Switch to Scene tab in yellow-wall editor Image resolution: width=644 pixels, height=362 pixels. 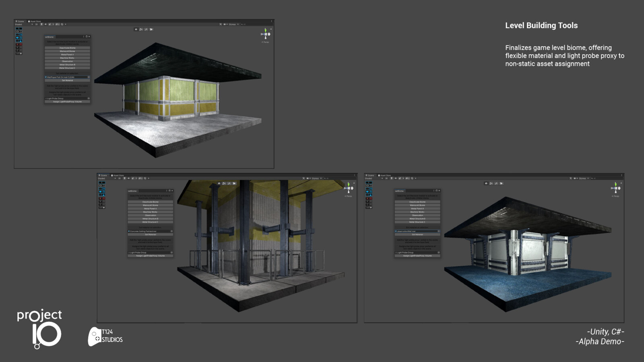pyautogui.click(x=20, y=21)
